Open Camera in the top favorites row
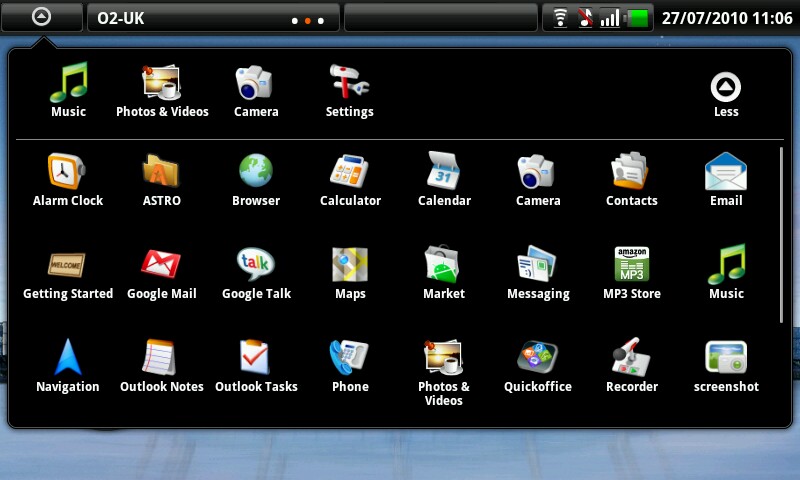The image size is (800, 480). coord(256,90)
